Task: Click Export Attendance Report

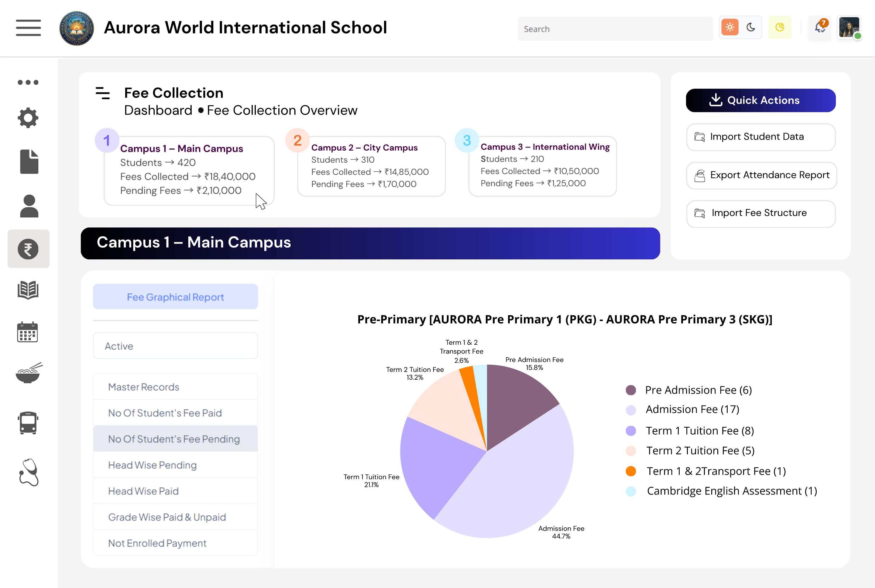Action: pyautogui.click(x=760, y=175)
